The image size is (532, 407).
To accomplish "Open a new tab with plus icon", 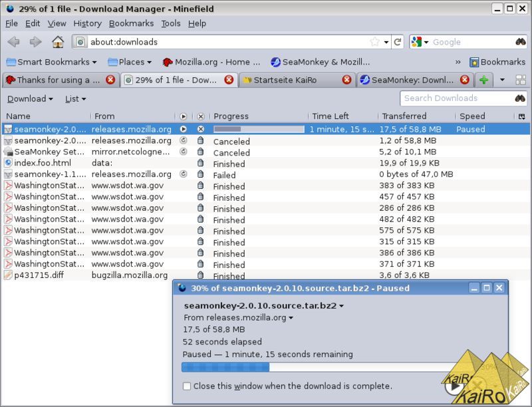I will point(483,80).
